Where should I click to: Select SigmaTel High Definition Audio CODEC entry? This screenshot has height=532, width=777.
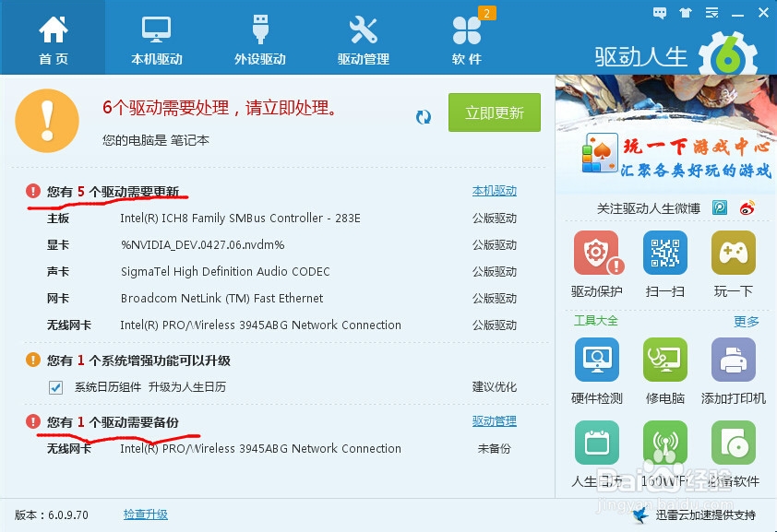pos(225,272)
